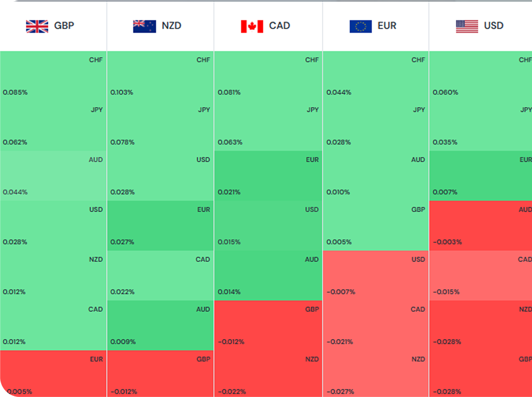The image size is (532, 397).
Task: Select the EUR column header label
Action: 387,26
